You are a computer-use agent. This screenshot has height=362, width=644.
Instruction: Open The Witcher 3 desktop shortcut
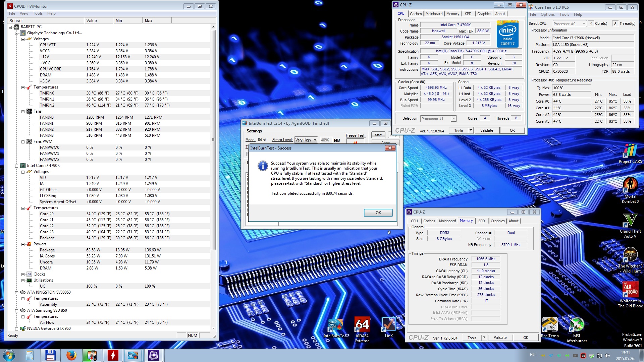click(630, 260)
